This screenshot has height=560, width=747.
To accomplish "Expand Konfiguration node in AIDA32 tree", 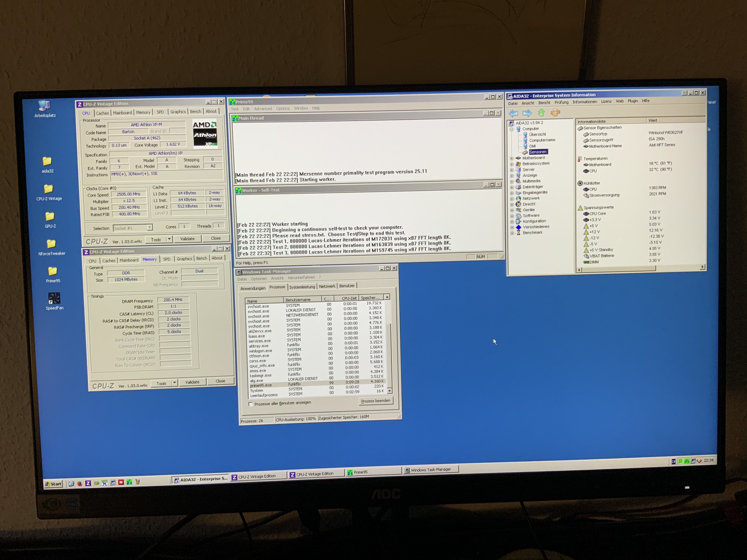I will point(512,222).
